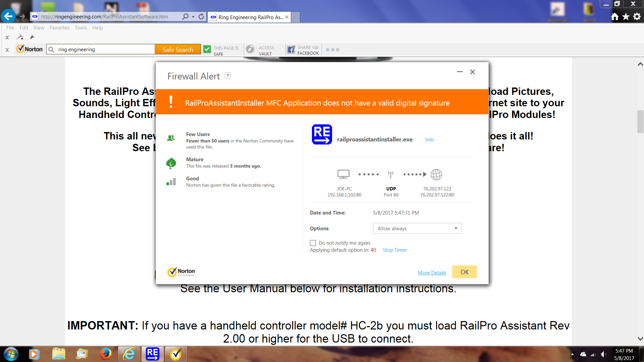Open the IE Tools gear icon
The height and width of the screenshot is (362, 644).
pyautogui.click(x=637, y=17)
